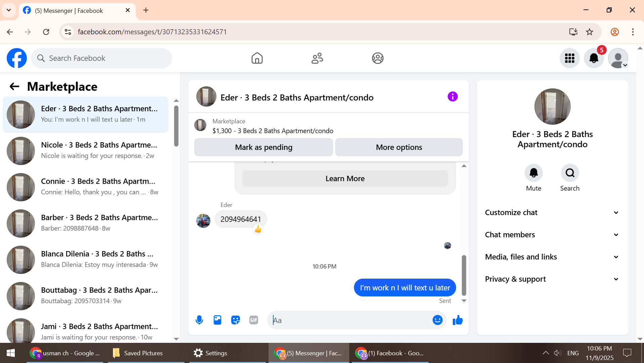Open Saved Pictures folder from taskbar
644x363 pixels.
[x=146, y=353]
